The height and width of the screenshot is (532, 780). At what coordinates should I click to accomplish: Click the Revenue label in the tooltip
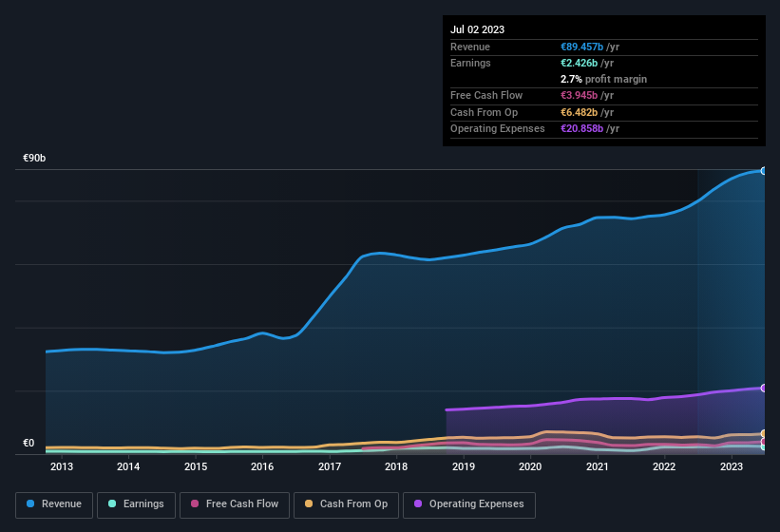(x=470, y=47)
